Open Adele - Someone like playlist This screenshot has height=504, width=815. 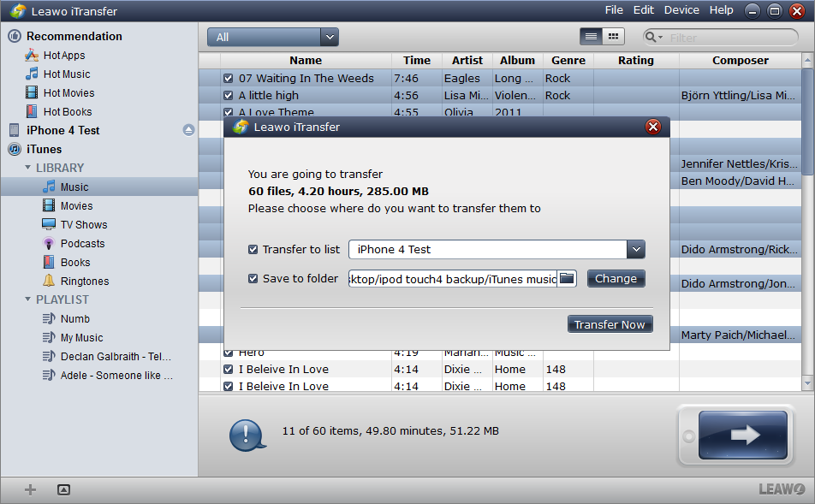116,375
